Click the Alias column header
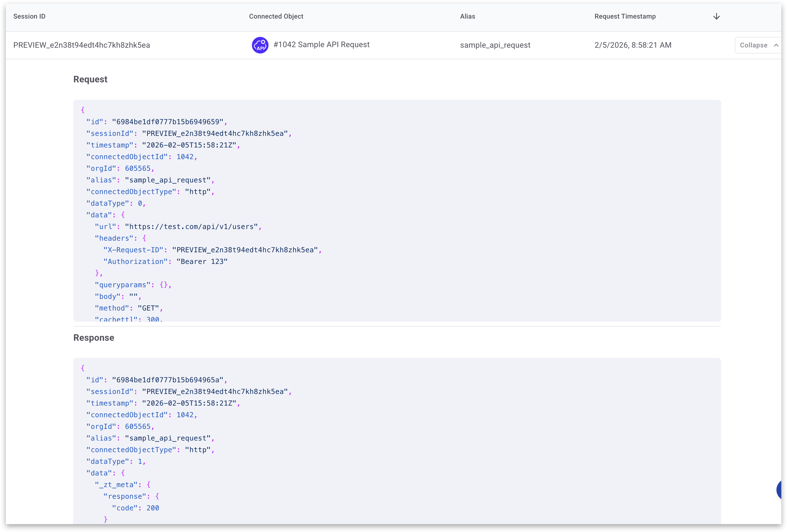 (x=467, y=16)
